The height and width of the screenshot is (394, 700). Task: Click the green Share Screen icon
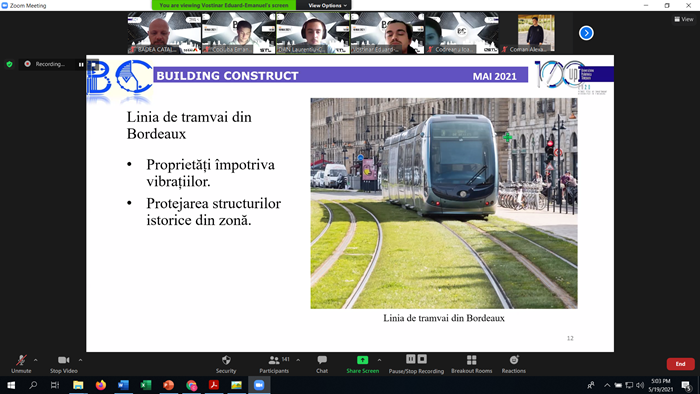362,360
